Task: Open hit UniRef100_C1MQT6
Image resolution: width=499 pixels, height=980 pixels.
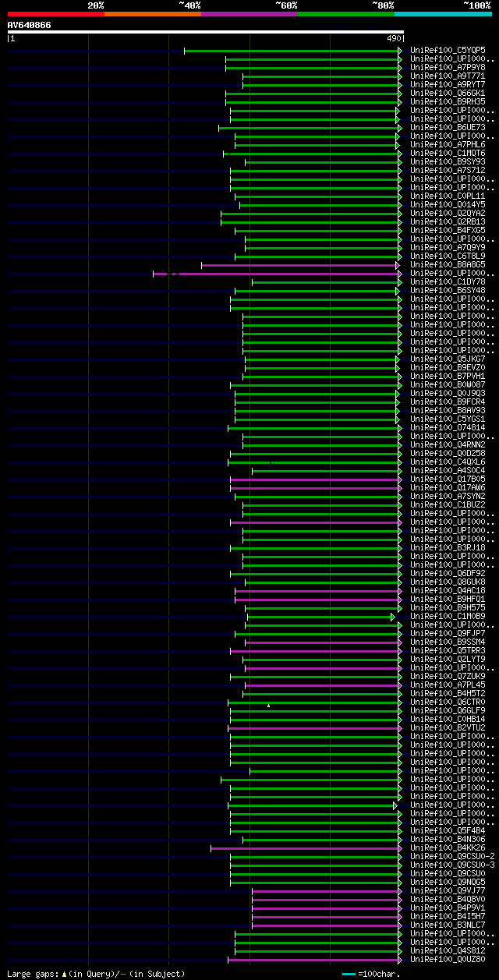Action: click(x=448, y=154)
